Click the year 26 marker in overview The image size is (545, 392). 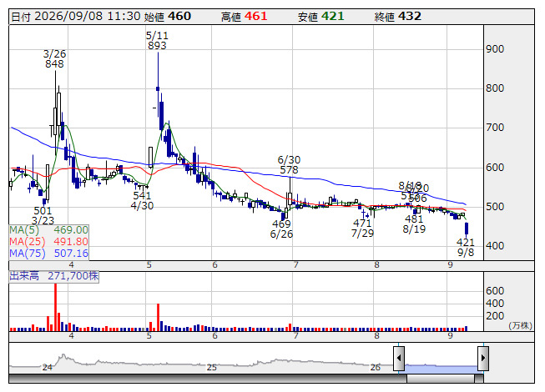click(375, 367)
